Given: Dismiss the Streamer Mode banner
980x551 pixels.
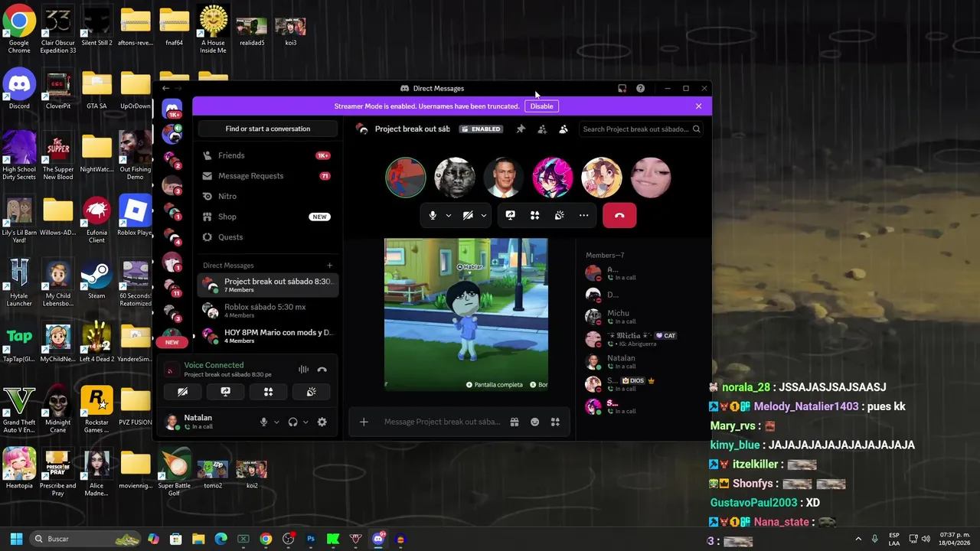Looking at the screenshot, I should 698,106.
